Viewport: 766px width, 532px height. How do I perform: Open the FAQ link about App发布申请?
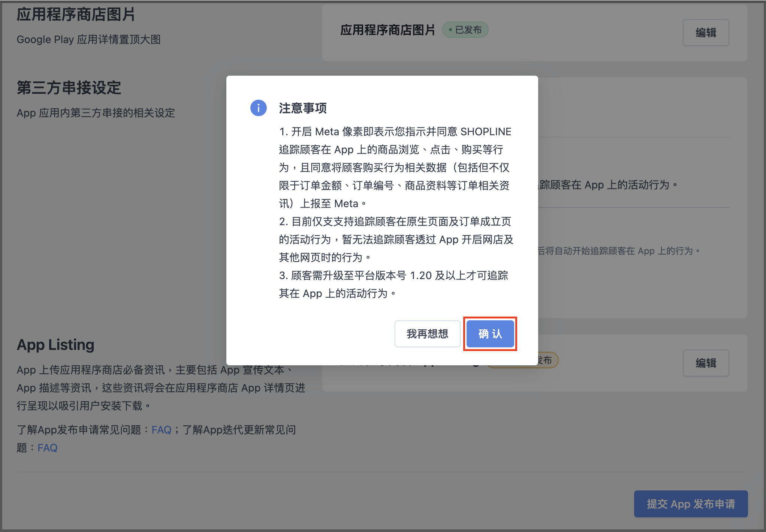tap(161, 430)
